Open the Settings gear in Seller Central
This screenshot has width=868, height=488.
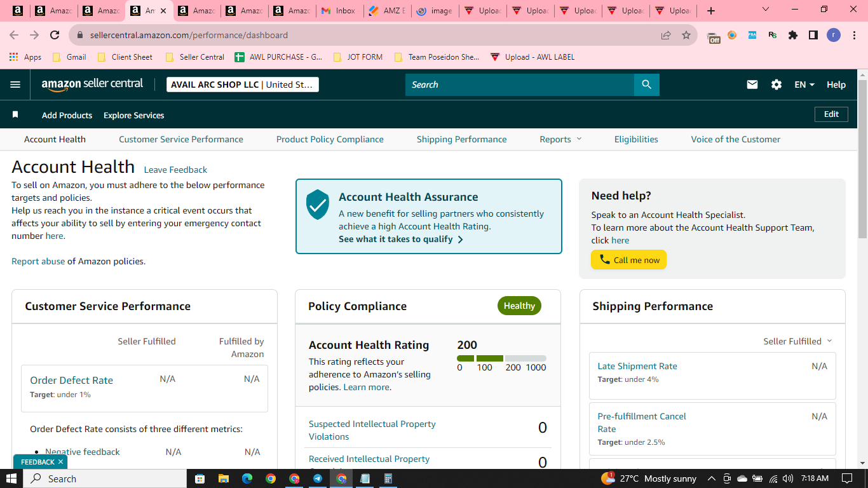[776, 85]
